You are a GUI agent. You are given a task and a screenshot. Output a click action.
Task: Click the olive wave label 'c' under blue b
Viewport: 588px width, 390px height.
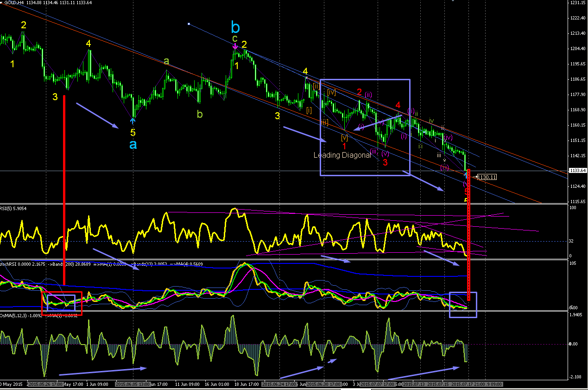pyautogui.click(x=235, y=38)
